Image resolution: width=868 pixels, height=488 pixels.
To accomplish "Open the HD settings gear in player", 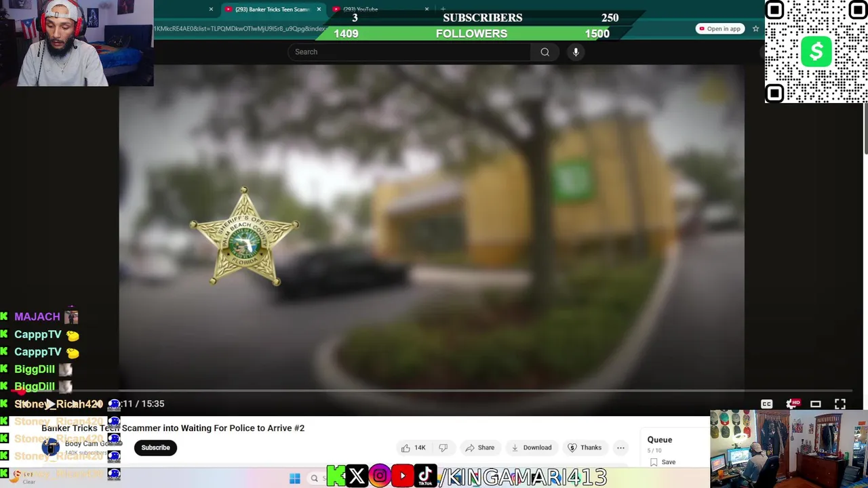I will coord(791,404).
